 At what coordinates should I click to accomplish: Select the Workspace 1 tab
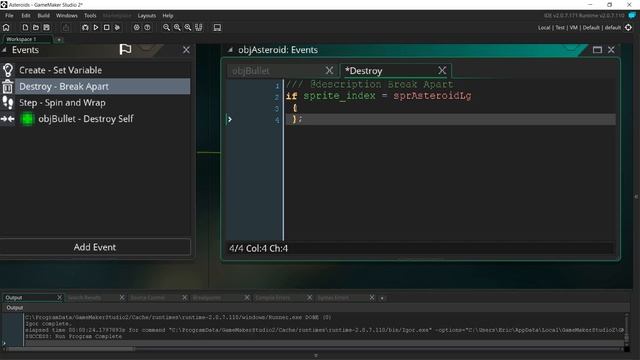tap(27, 39)
